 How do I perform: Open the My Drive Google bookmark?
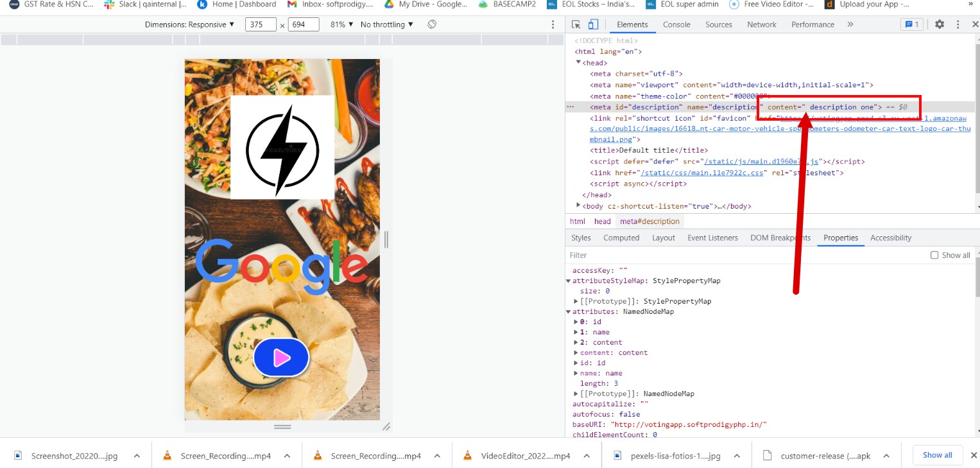click(425, 4)
